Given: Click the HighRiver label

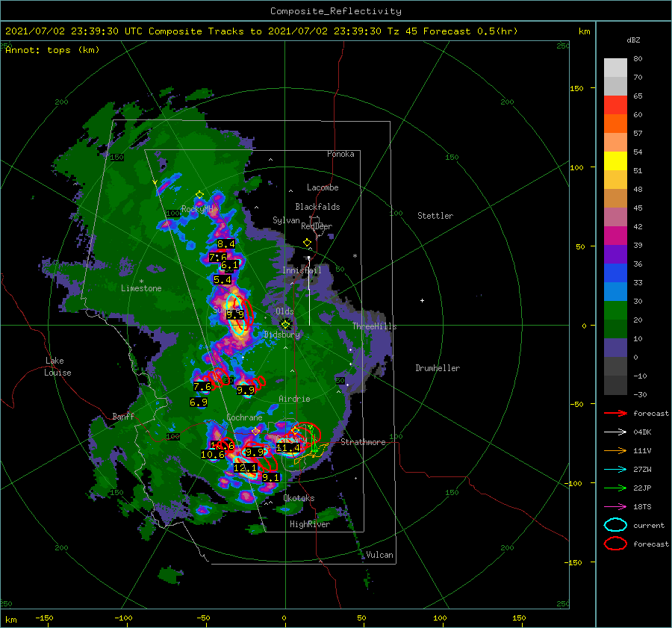Looking at the screenshot, I should (310, 524).
